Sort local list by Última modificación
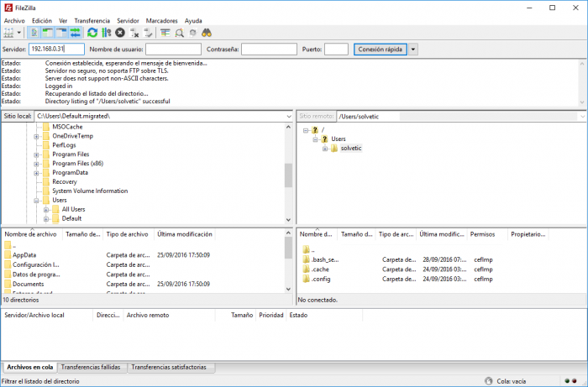The width and height of the screenshot is (588, 387). point(185,234)
